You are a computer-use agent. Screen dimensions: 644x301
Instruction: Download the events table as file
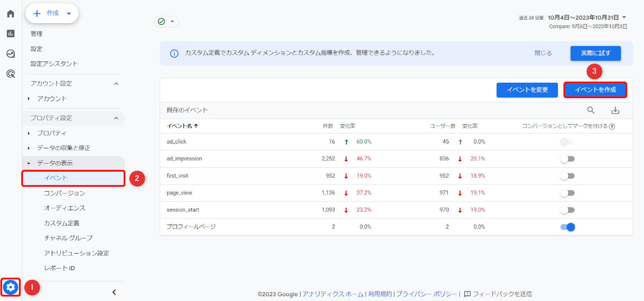pos(615,110)
